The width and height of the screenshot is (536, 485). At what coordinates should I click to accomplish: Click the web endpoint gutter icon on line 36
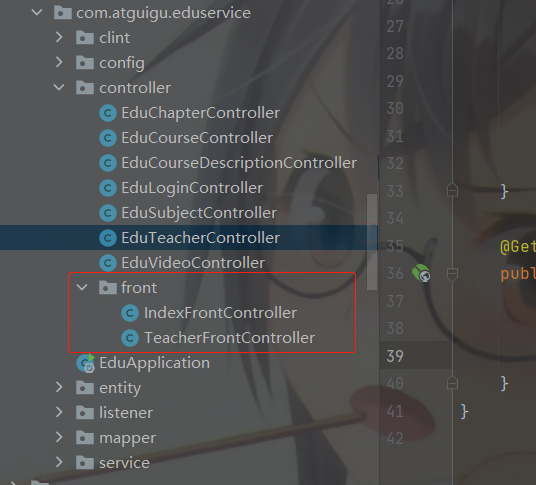[421, 273]
